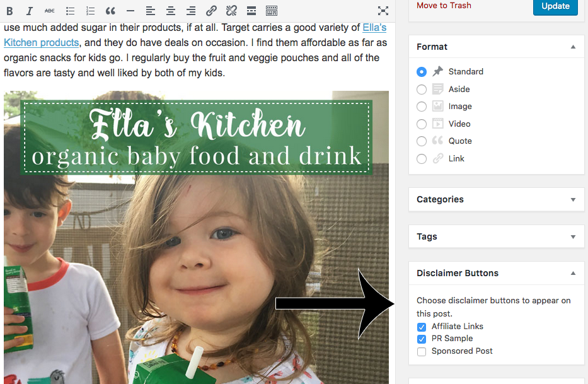
Task: Click the chain icon beside Link format
Action: tap(437, 158)
